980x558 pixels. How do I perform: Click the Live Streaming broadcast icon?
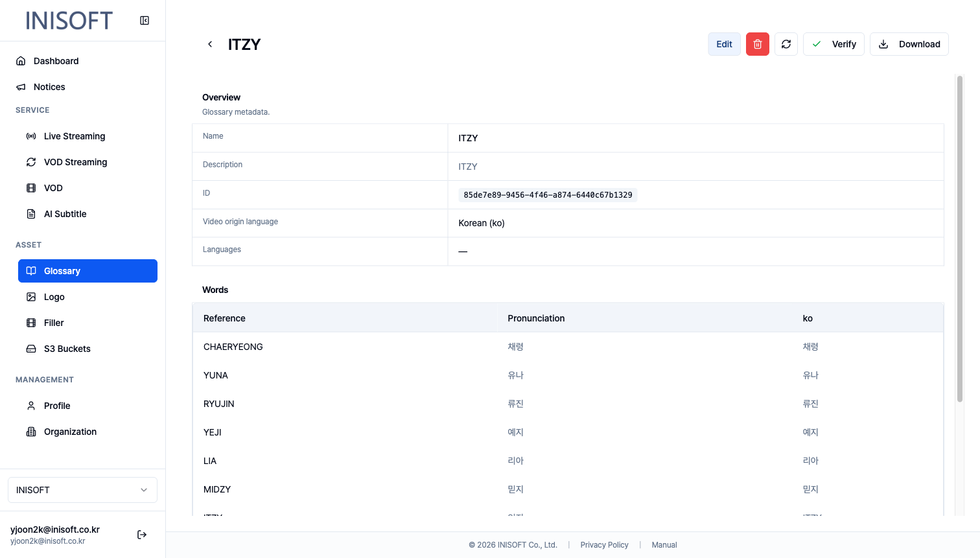[31, 136]
